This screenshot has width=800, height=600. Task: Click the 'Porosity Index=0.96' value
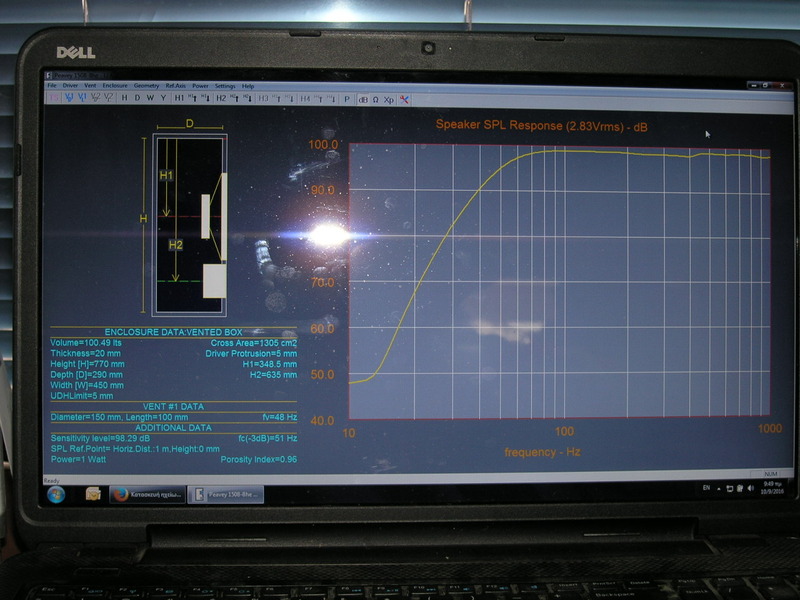pyautogui.click(x=259, y=460)
